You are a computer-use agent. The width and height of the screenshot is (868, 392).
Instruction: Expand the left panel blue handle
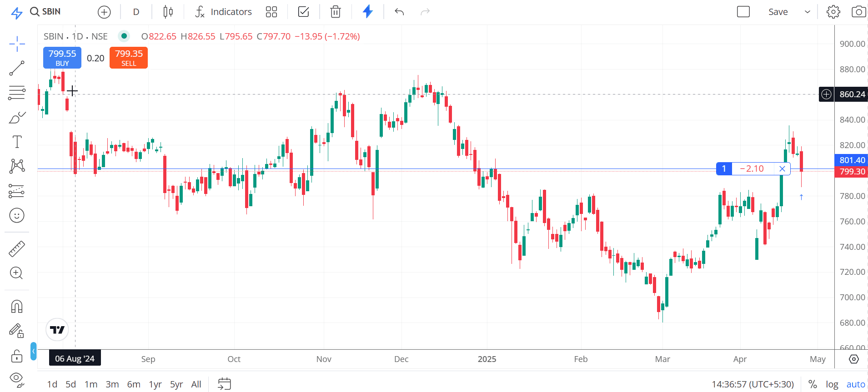click(x=34, y=351)
